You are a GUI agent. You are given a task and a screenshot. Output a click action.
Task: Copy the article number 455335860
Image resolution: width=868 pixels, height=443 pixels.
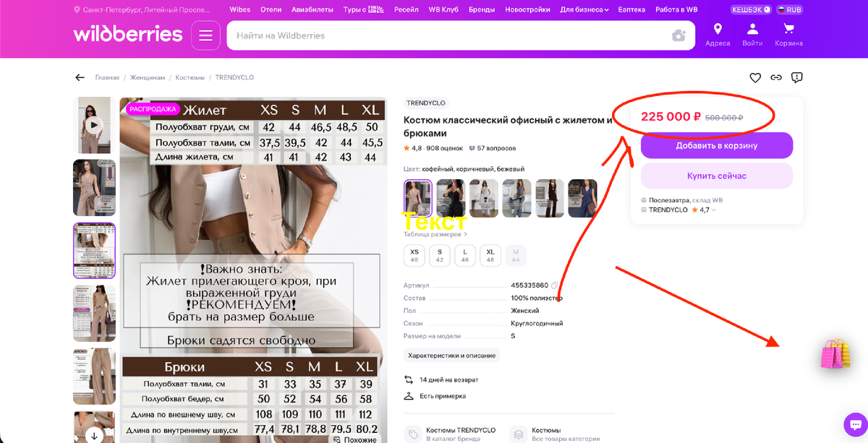tap(555, 285)
